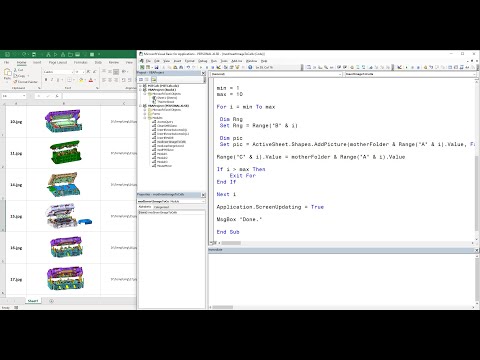Open the VBA editor Insert menu
The image size is (480, 360).
click(177, 61)
